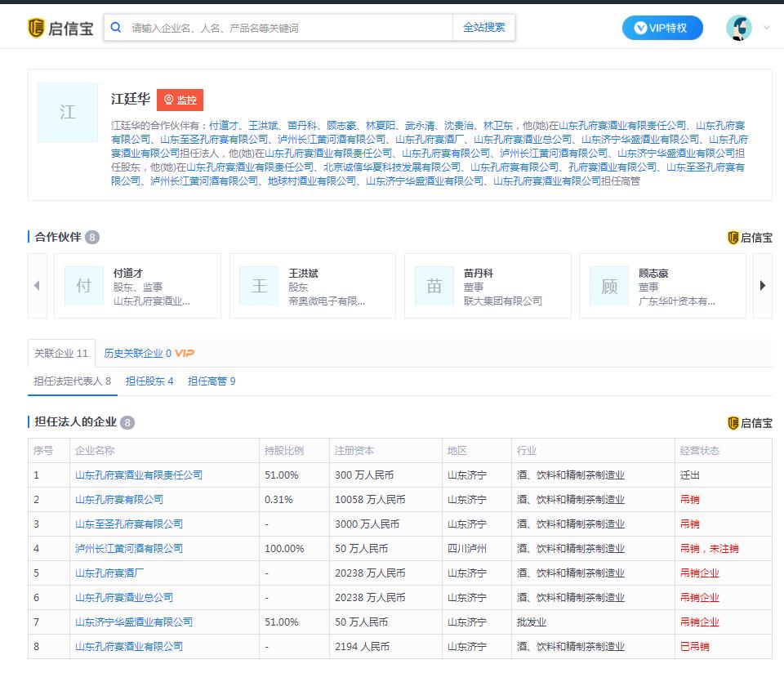The width and height of the screenshot is (784, 673).
Task: Open the VIP特权 badge
Action: (662, 27)
